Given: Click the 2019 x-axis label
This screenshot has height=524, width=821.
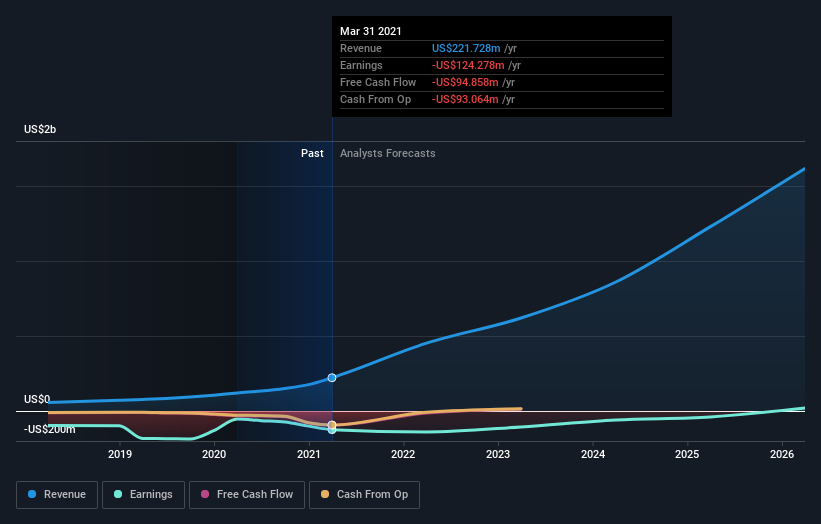Looking at the screenshot, I should pos(120,454).
